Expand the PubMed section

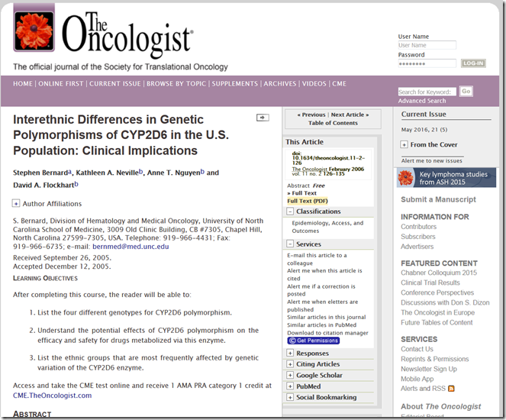pos(290,386)
